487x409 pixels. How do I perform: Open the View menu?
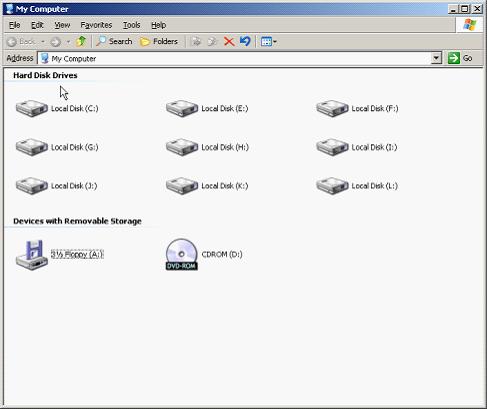click(62, 25)
